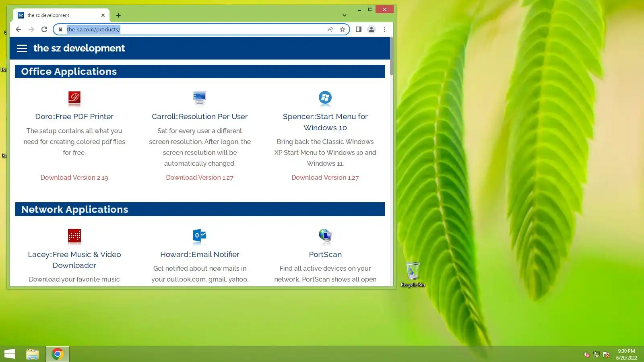Close the 'the sz development' tab
The image size is (644, 362).
[x=103, y=15]
